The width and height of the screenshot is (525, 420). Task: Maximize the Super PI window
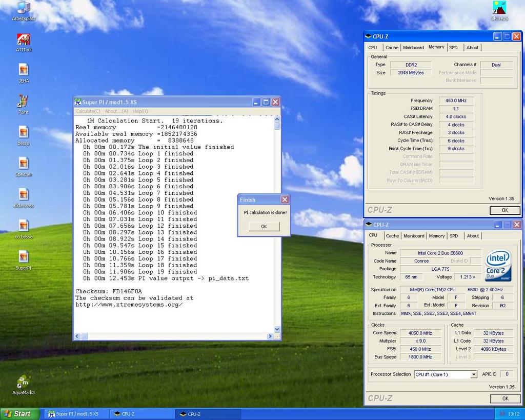pyautogui.click(x=266, y=102)
